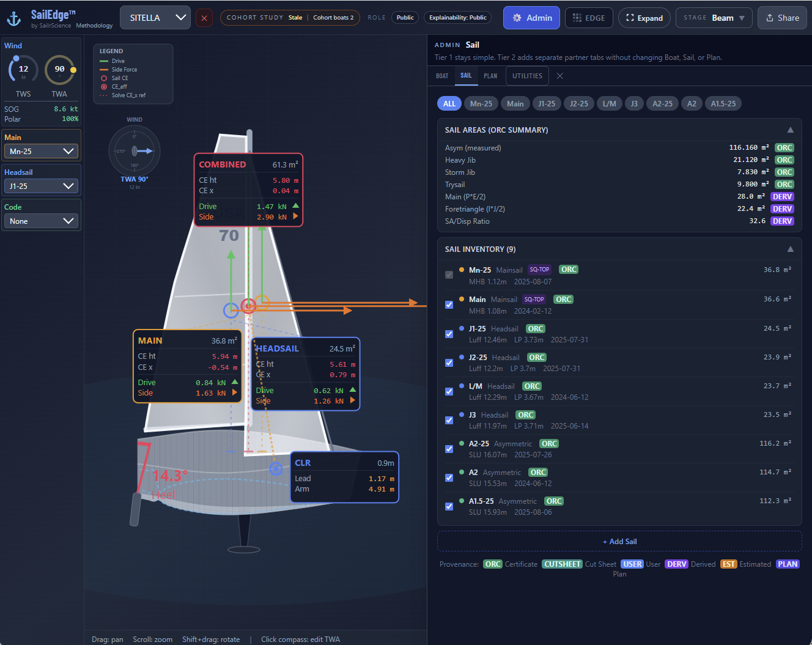Click the ORC badge for Asym (measured)

pyautogui.click(x=784, y=148)
